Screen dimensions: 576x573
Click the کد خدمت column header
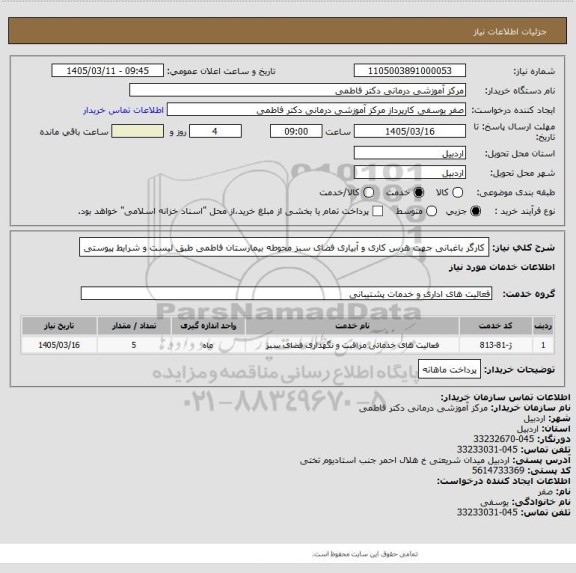(x=496, y=326)
